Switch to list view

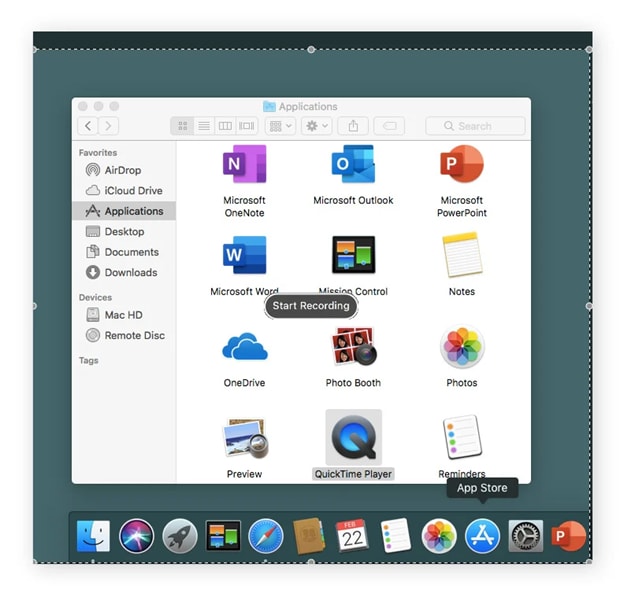click(x=204, y=126)
